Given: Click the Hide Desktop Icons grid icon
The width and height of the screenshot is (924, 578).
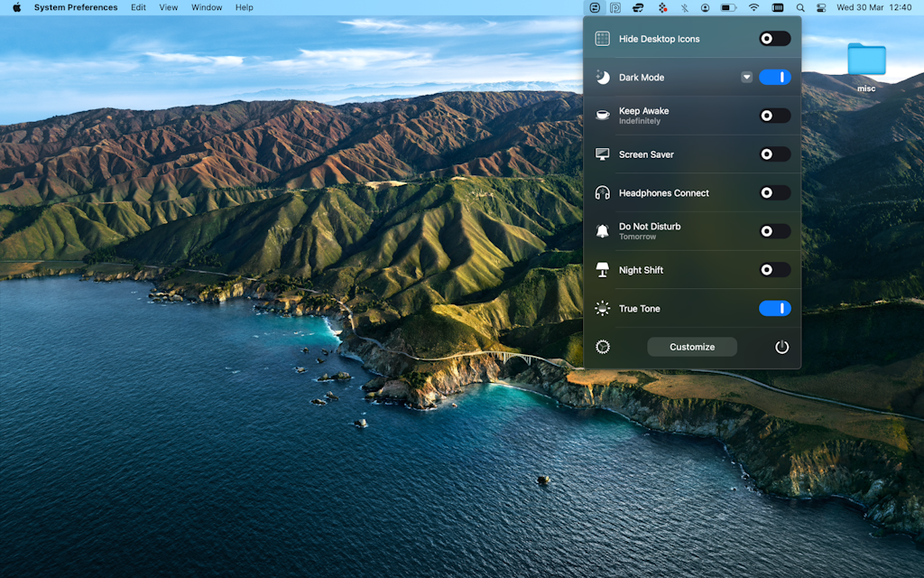Looking at the screenshot, I should pyautogui.click(x=601, y=38).
